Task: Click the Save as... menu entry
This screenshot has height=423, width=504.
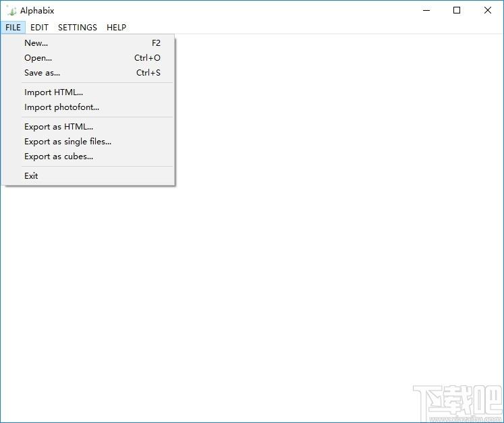Action: click(88, 73)
